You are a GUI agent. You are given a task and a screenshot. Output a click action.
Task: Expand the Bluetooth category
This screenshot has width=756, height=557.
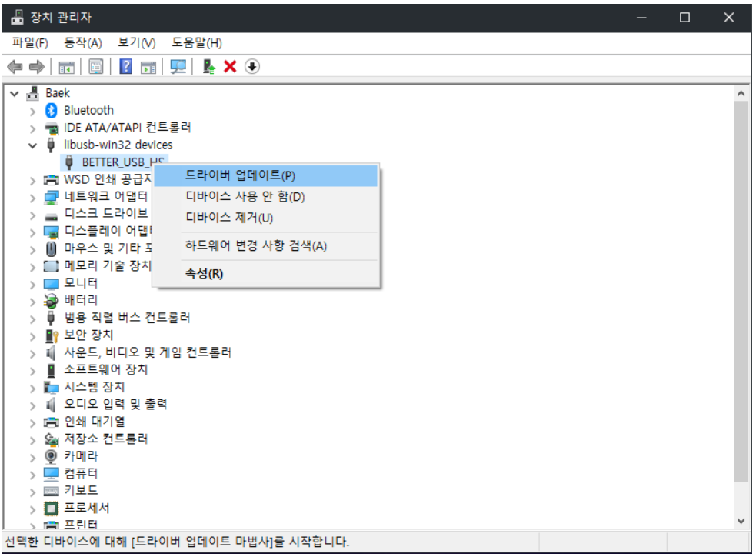point(33,112)
